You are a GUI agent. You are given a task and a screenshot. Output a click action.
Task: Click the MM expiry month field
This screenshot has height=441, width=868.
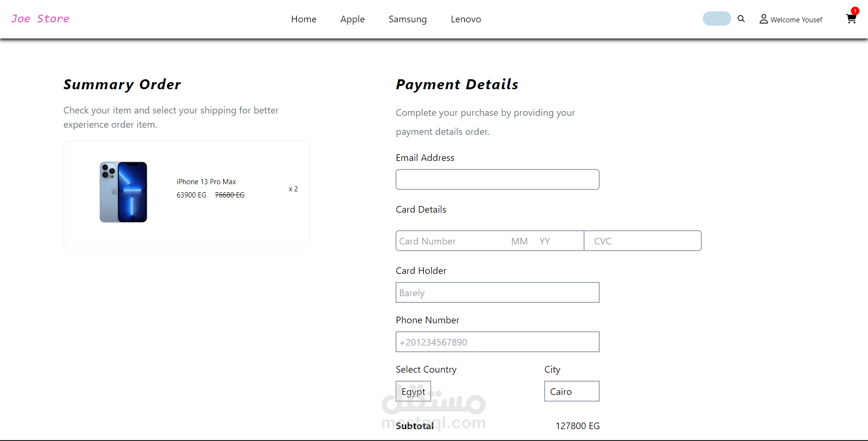pos(519,241)
